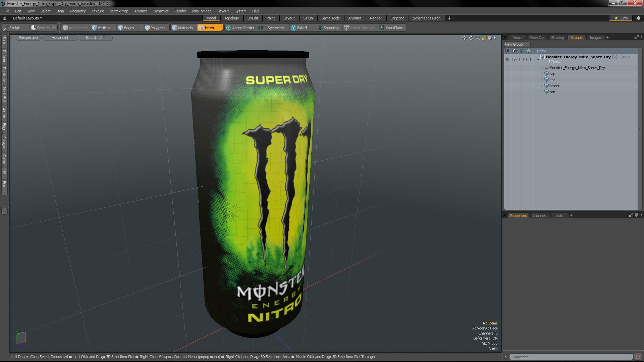The image size is (644, 362).
Task: Switch to the Schematic Fusion layout tab
Action: (426, 18)
